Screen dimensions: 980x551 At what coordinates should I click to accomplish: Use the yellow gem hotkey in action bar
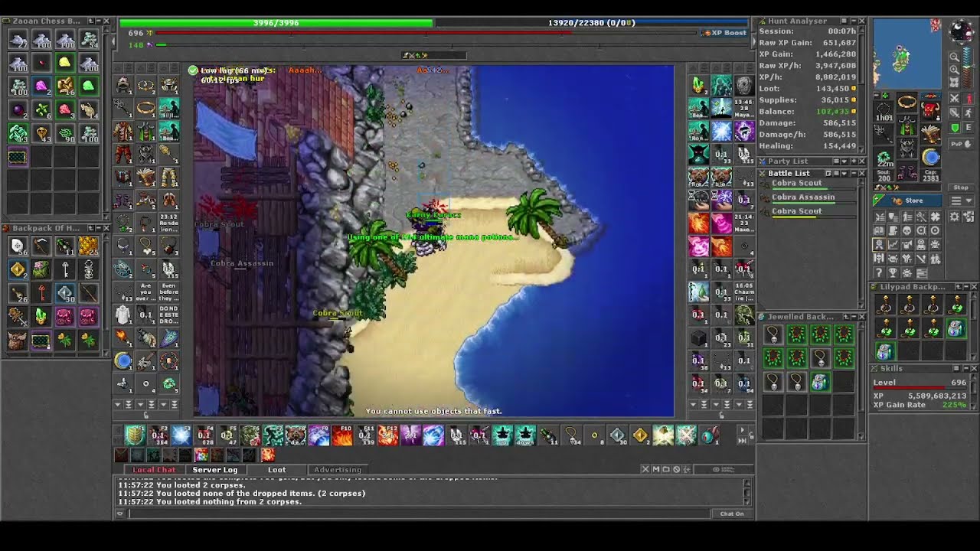[640, 436]
